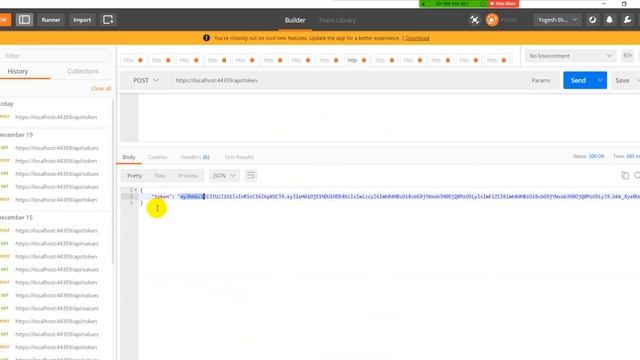Switch to the Builder tab
The height and width of the screenshot is (360, 640).
click(x=295, y=20)
